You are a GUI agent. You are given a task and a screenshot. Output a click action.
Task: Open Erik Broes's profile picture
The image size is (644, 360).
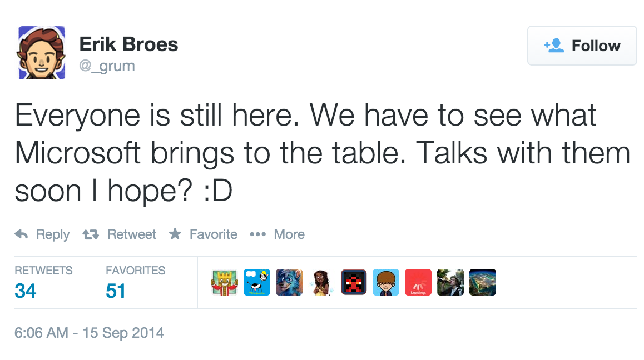coord(42,52)
